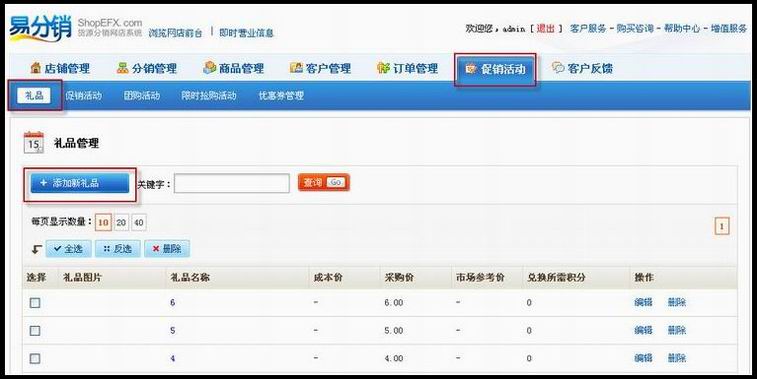
Task: Click the 市场参考价 column header
Action: (480, 278)
